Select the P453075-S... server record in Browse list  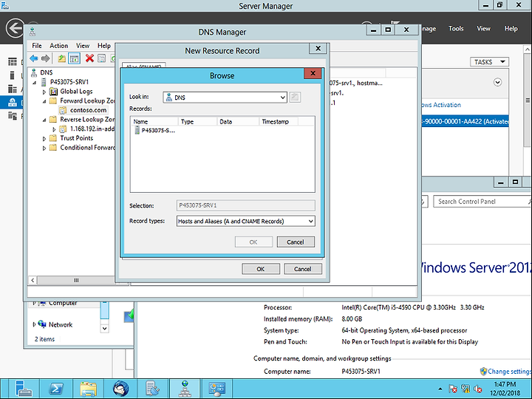tap(154, 130)
